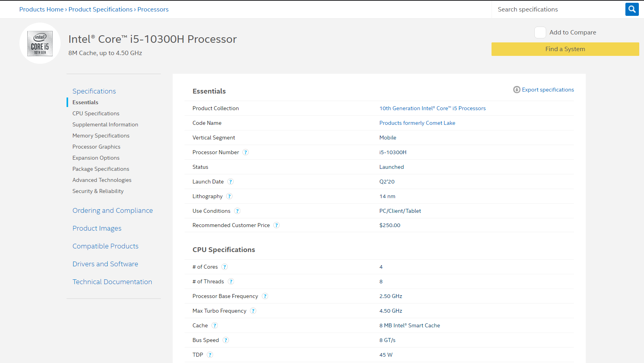
Task: Click the 4.50 GHz turbo frequency value
Action: tap(391, 311)
